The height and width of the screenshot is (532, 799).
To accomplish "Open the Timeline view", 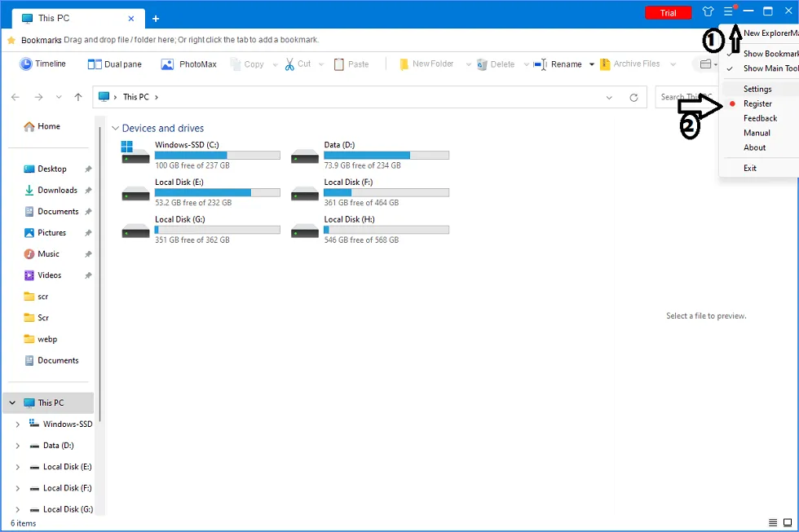I will [x=42, y=64].
